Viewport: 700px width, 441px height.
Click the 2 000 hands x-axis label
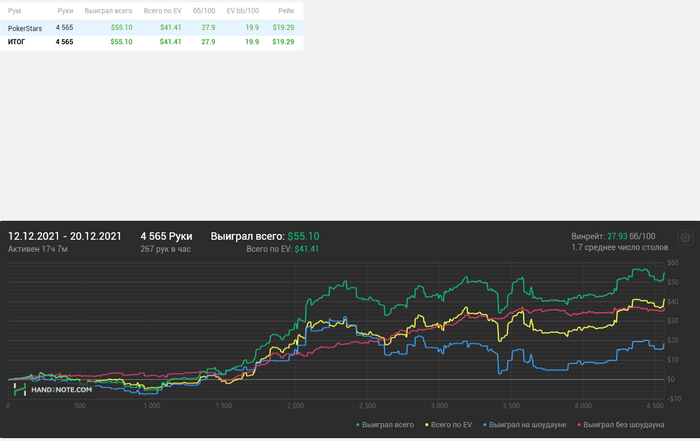click(x=296, y=406)
